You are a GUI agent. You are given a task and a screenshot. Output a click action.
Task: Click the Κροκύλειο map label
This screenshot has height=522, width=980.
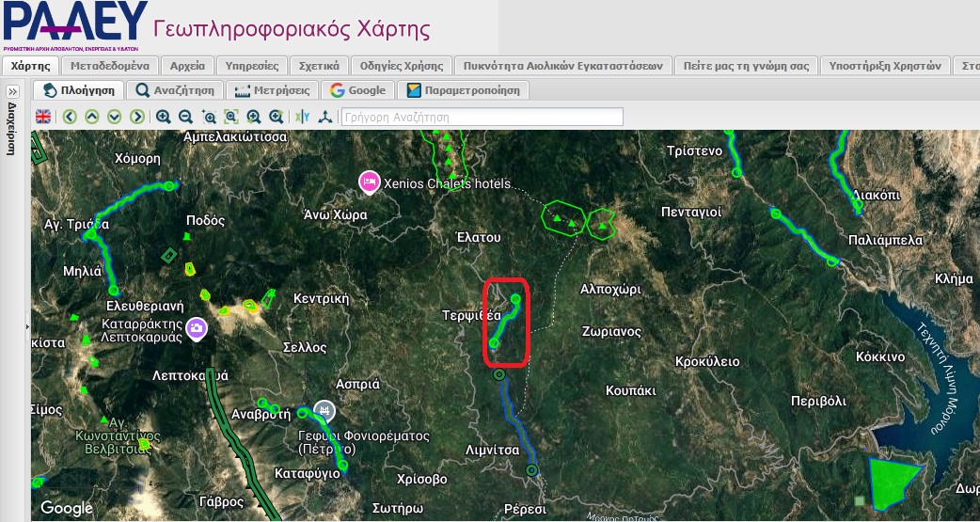tap(707, 361)
